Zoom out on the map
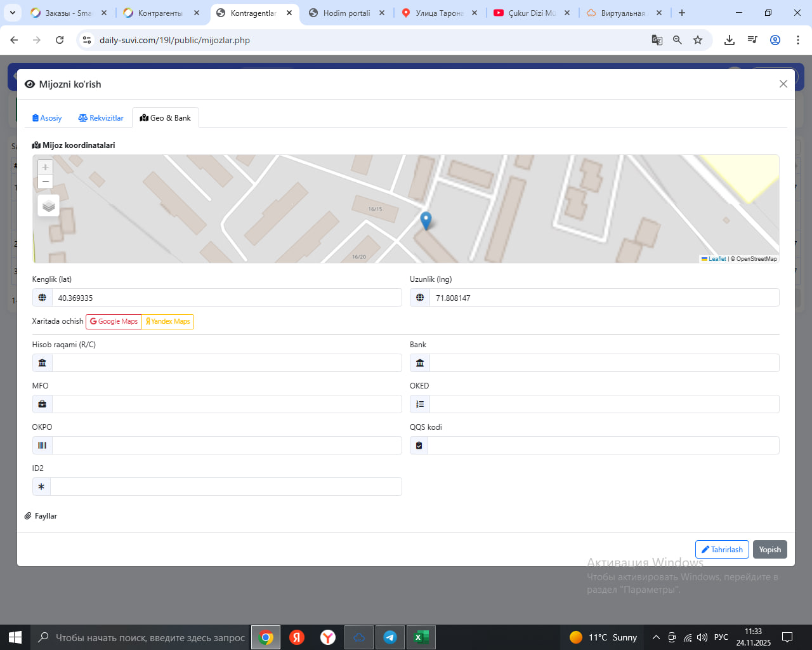Image resolution: width=812 pixels, height=650 pixels. pos(45,182)
